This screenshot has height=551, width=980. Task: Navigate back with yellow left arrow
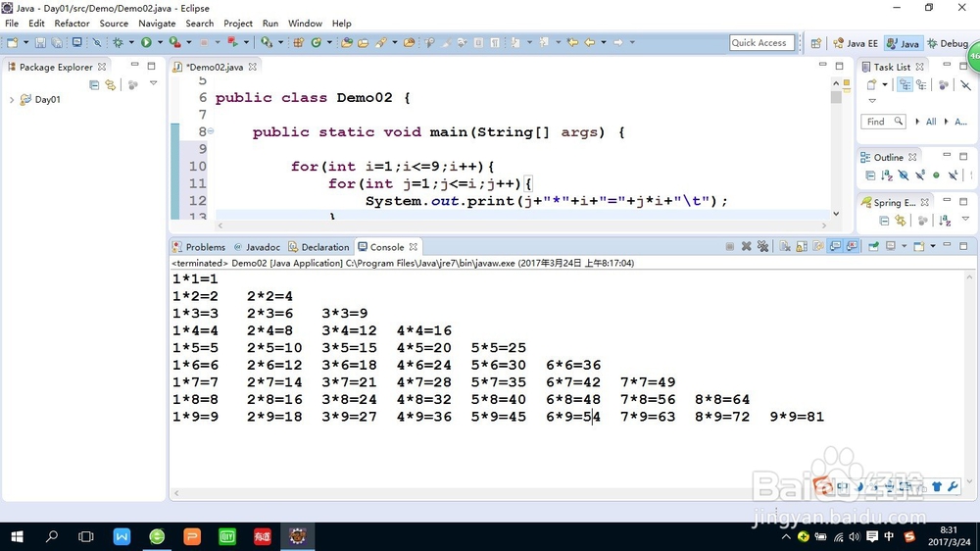589,42
